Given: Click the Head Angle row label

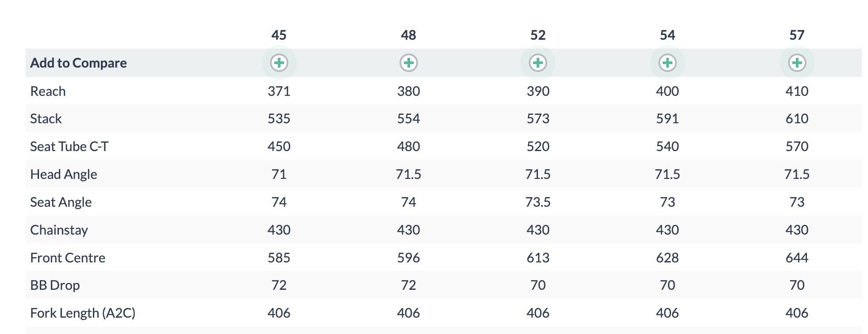Looking at the screenshot, I should (x=64, y=175).
